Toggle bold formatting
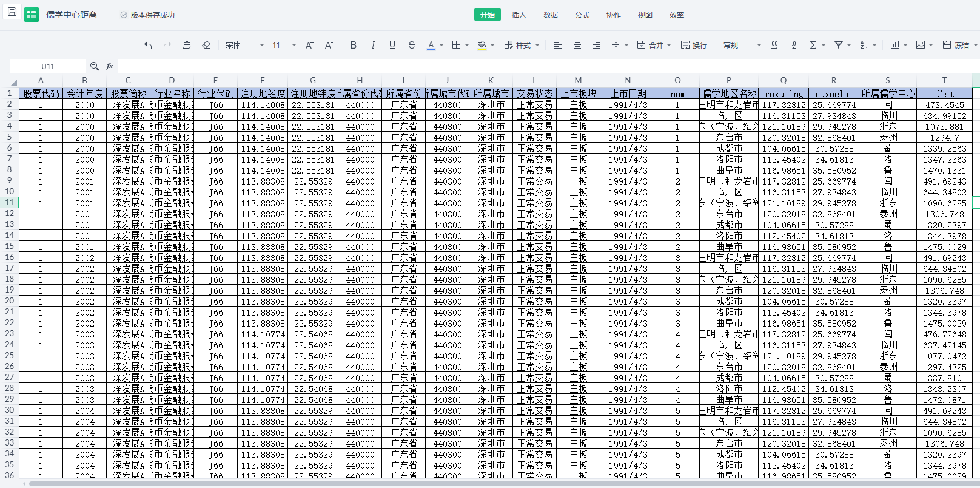Viewport: 980px width, 488px height. (354, 45)
